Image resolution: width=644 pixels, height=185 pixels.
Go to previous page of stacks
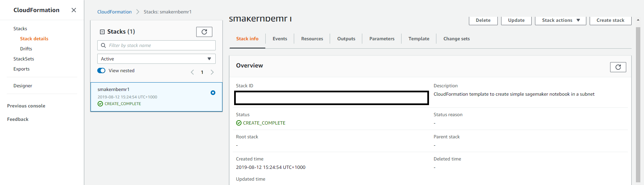coord(193,72)
